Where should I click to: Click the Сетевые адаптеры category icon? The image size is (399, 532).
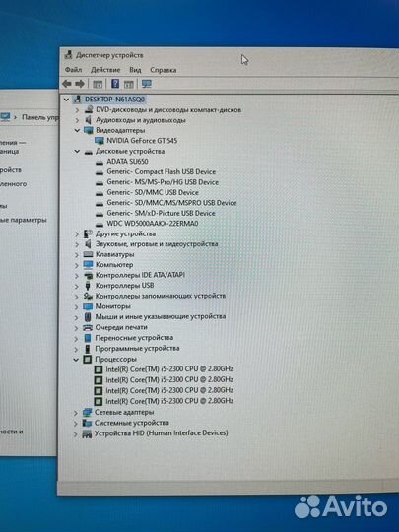point(88,413)
